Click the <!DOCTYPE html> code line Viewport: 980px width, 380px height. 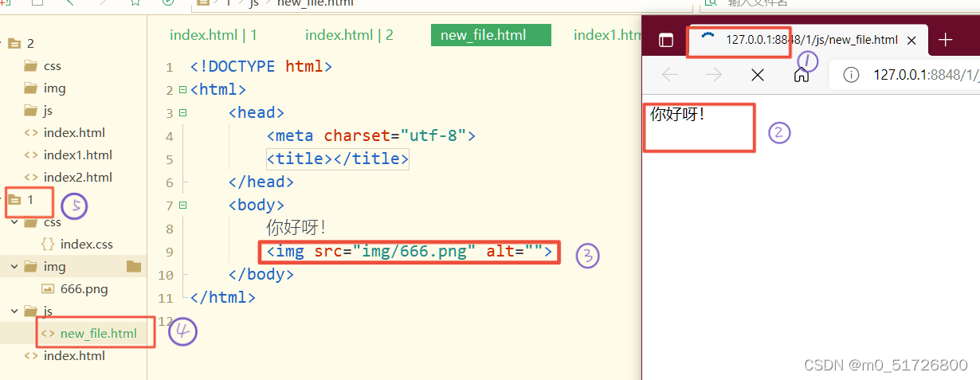pyautogui.click(x=261, y=67)
